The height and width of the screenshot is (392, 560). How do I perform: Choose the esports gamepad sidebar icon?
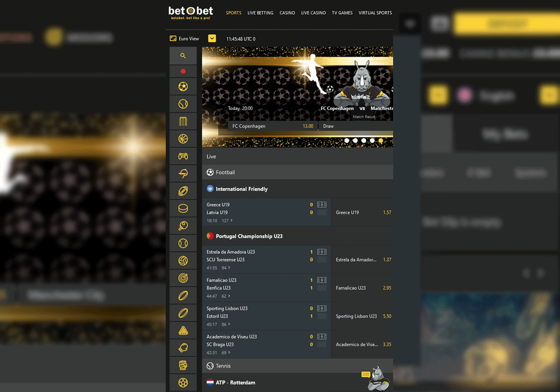183,156
